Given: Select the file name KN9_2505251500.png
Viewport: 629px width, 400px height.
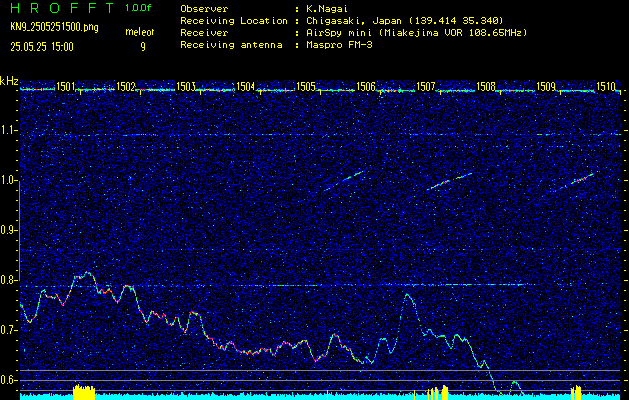Looking at the screenshot, I should 54,27.
